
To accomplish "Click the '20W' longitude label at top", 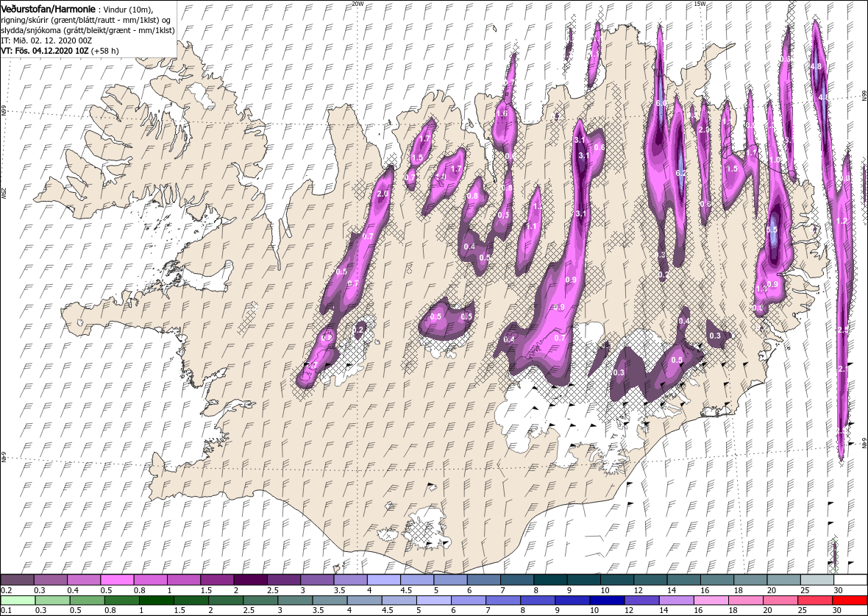I will coord(358,4).
